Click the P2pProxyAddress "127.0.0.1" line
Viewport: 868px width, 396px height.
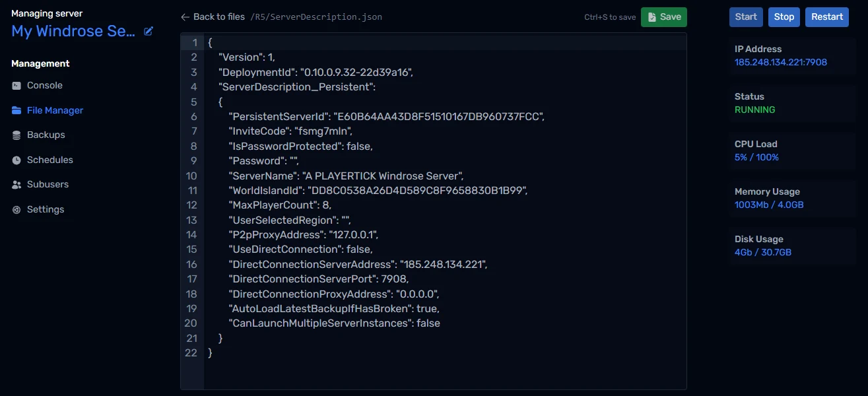304,235
